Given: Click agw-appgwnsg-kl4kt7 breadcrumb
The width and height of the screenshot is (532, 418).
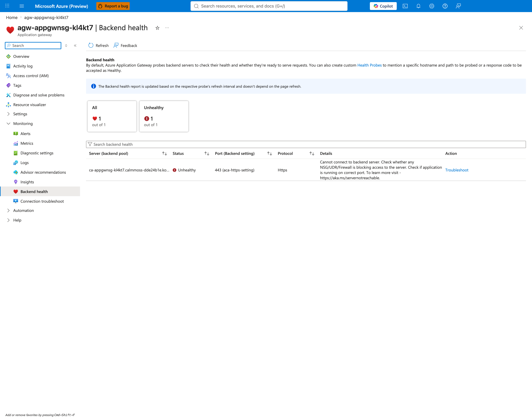Looking at the screenshot, I should pyautogui.click(x=46, y=17).
